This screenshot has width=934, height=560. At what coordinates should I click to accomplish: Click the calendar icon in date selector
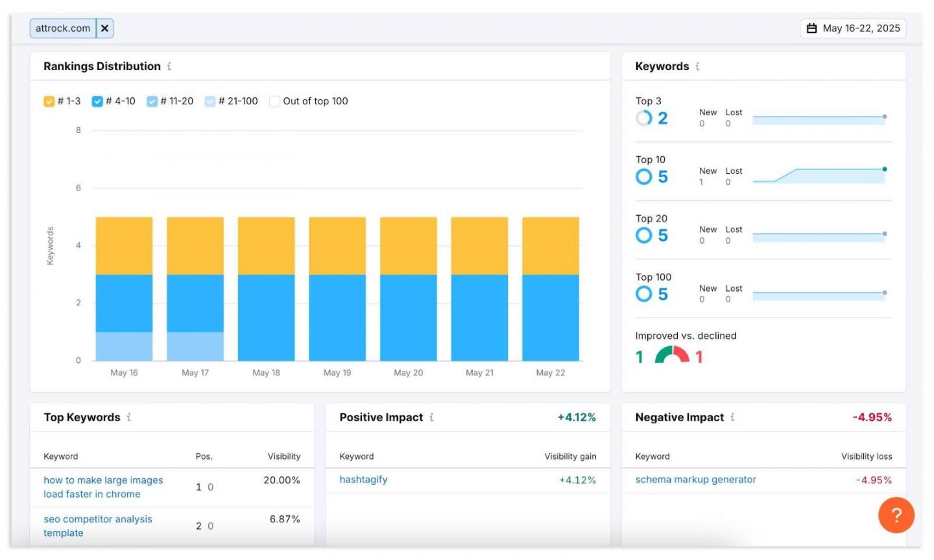tap(811, 29)
